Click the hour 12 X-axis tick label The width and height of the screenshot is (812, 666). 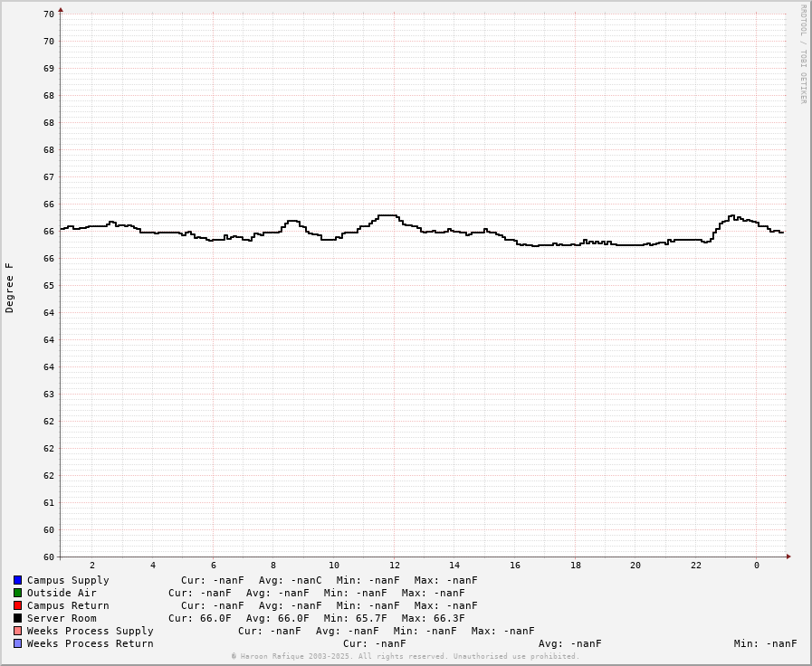(395, 566)
